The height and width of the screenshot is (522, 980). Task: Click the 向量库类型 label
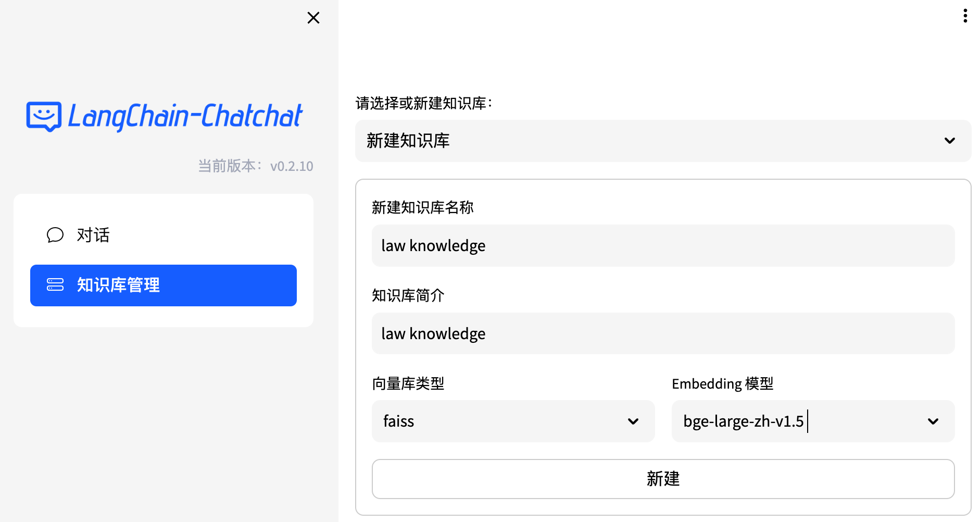pos(408,384)
